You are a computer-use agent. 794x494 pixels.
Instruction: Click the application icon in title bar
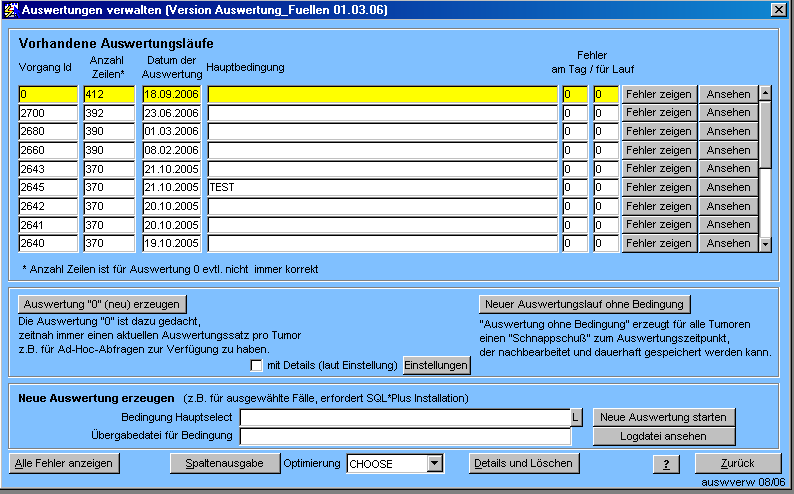tap(10, 10)
